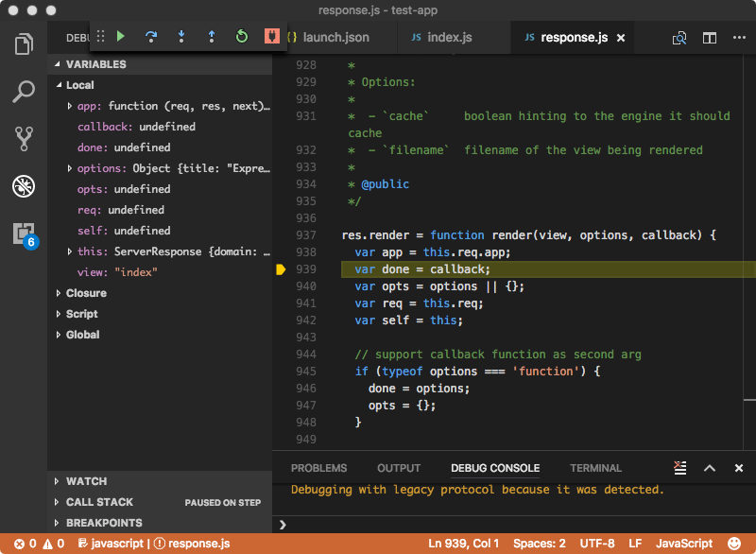This screenshot has width=756, height=554.
Task: Switch to the launch.json tab
Action: (336, 38)
